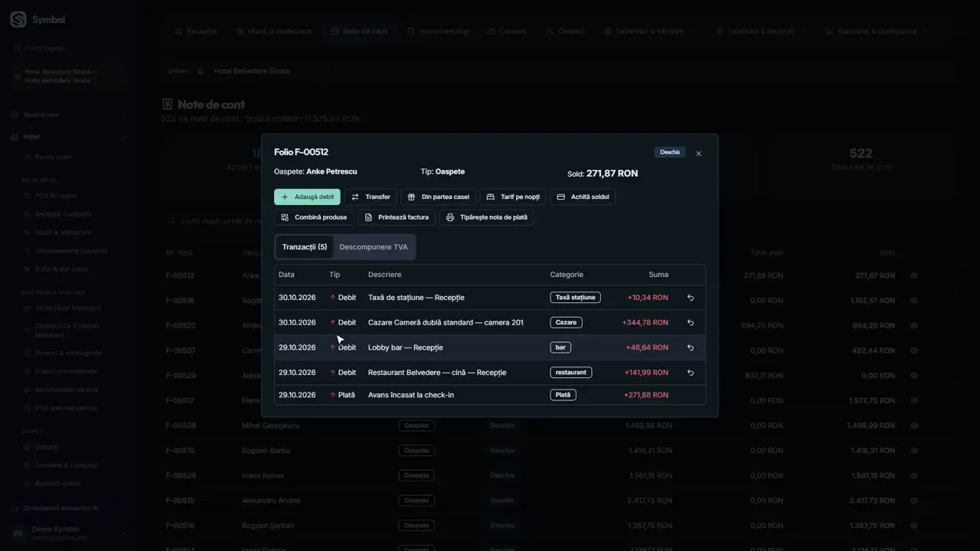The image size is (980, 551).
Task: Reverse the Cazare Cameră dublă standard transaction
Action: 691,323
